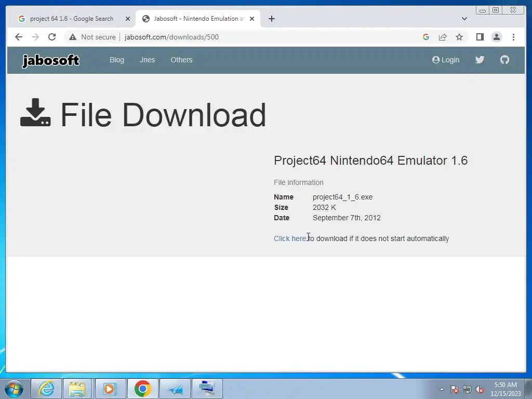Bookmark this page with the star

click(x=459, y=37)
